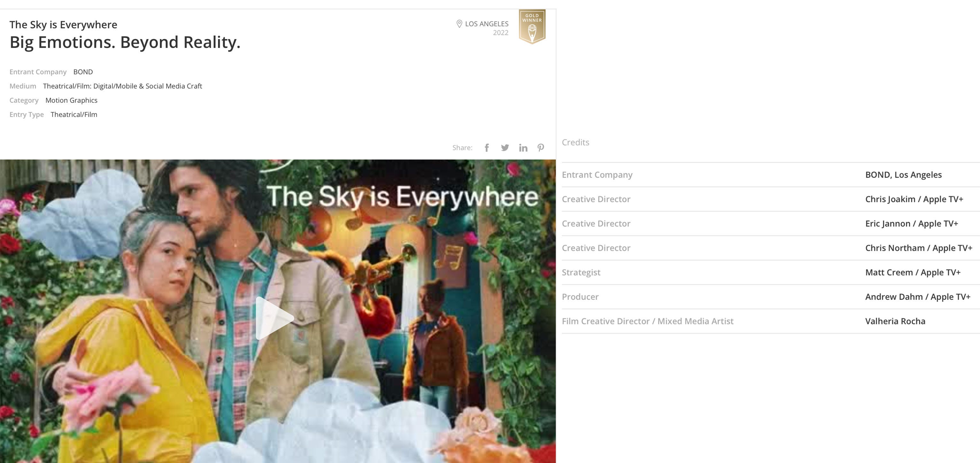Click Film Creative Director / Mixed Media Artist label

click(648, 321)
